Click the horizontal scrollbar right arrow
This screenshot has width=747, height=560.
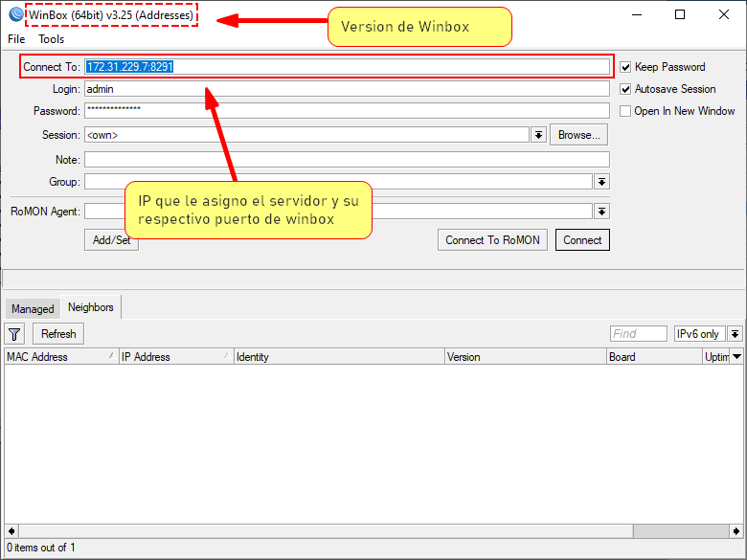pos(736,531)
